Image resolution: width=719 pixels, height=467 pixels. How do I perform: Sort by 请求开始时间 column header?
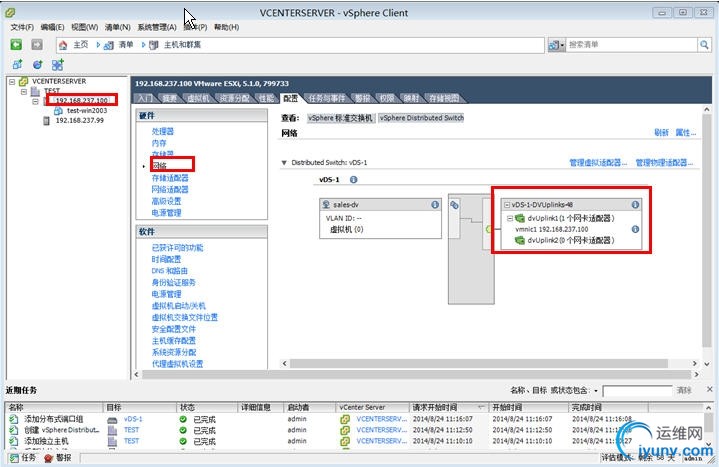click(449, 407)
